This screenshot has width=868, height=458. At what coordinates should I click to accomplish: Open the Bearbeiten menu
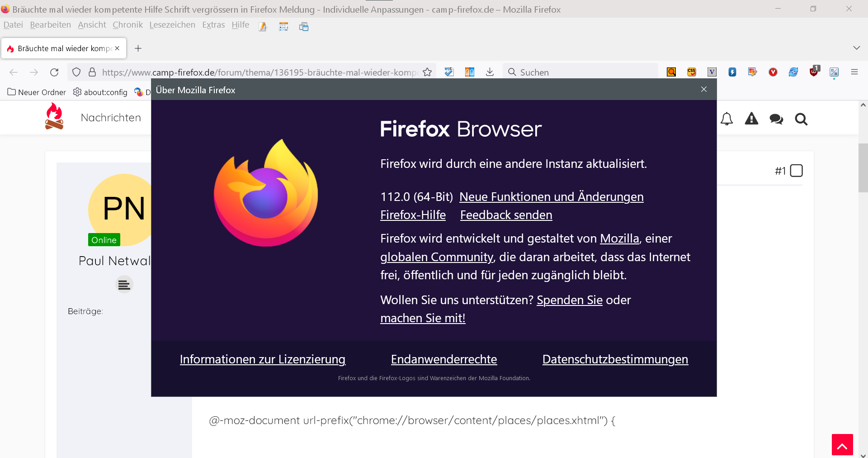tap(51, 25)
